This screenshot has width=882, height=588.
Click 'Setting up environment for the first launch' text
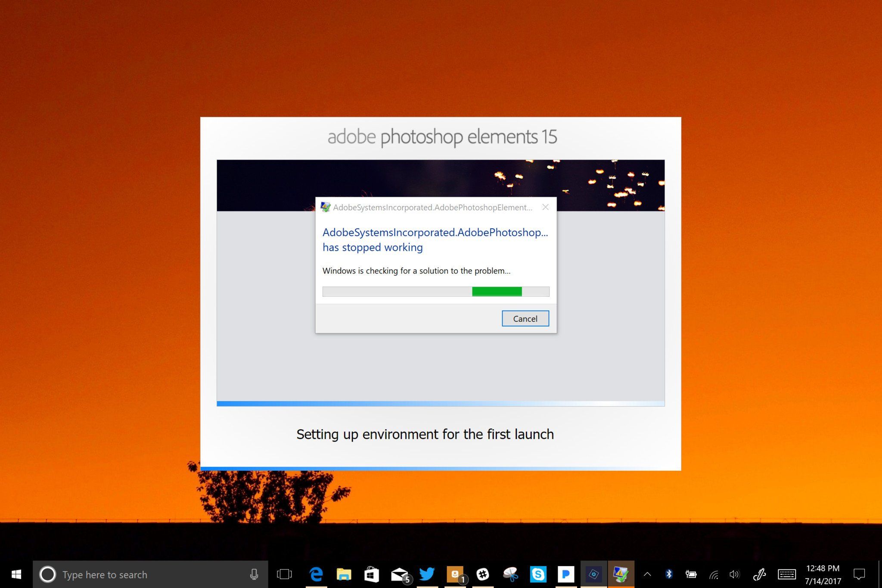point(425,434)
